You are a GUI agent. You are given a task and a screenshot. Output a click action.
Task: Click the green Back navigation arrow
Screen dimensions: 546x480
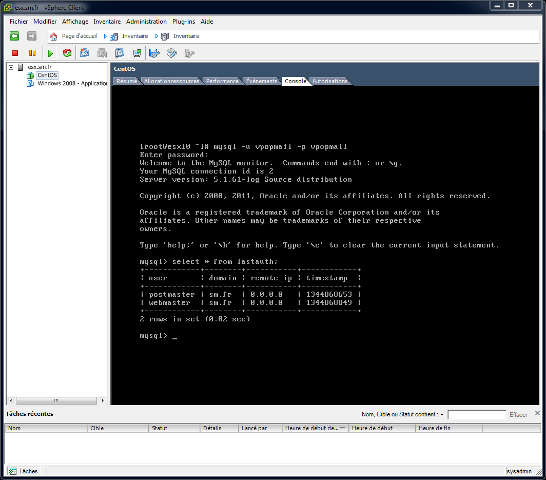[x=14, y=36]
